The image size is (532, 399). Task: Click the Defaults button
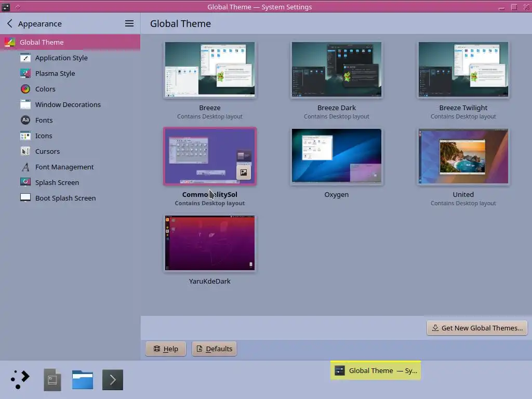coord(214,349)
